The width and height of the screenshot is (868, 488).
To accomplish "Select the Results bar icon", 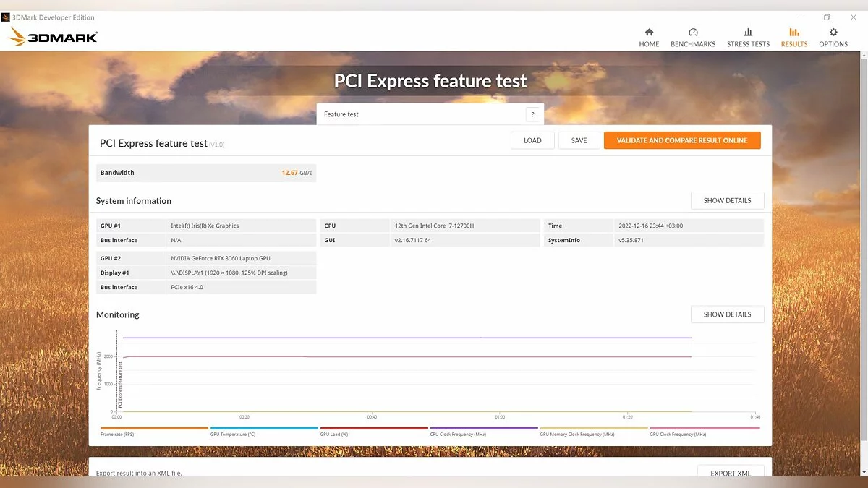I will 793,32.
